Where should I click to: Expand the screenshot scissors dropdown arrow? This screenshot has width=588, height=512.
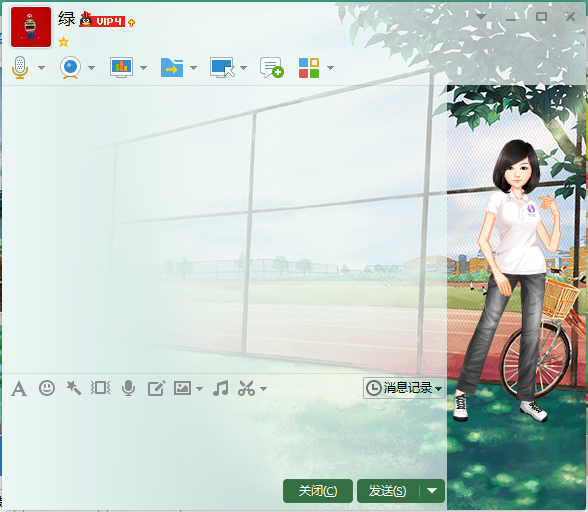pyautogui.click(x=264, y=389)
